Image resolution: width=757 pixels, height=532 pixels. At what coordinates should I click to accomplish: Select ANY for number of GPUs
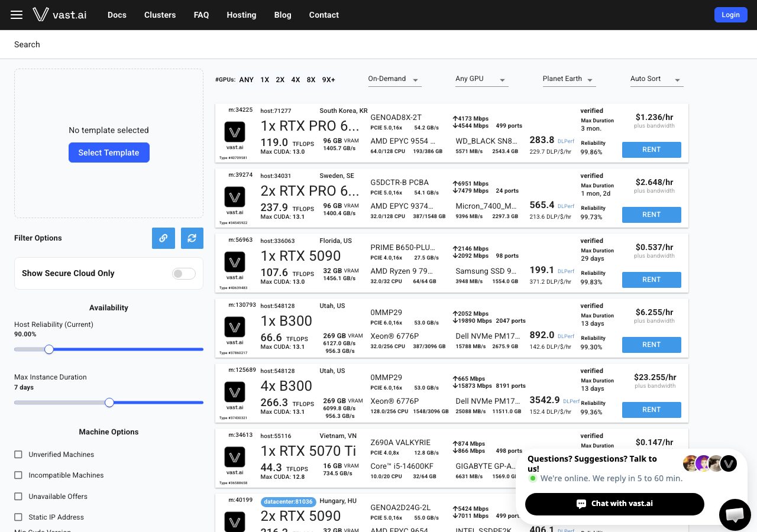[247, 80]
